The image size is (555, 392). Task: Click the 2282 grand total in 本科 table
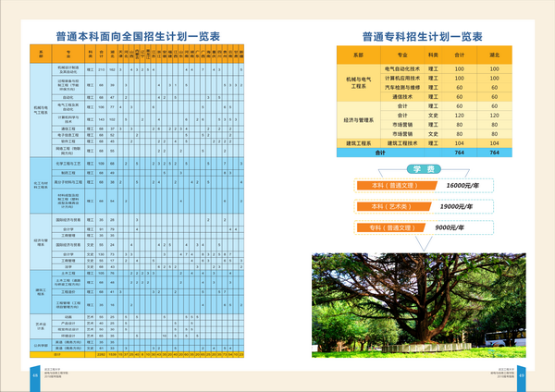(101, 354)
